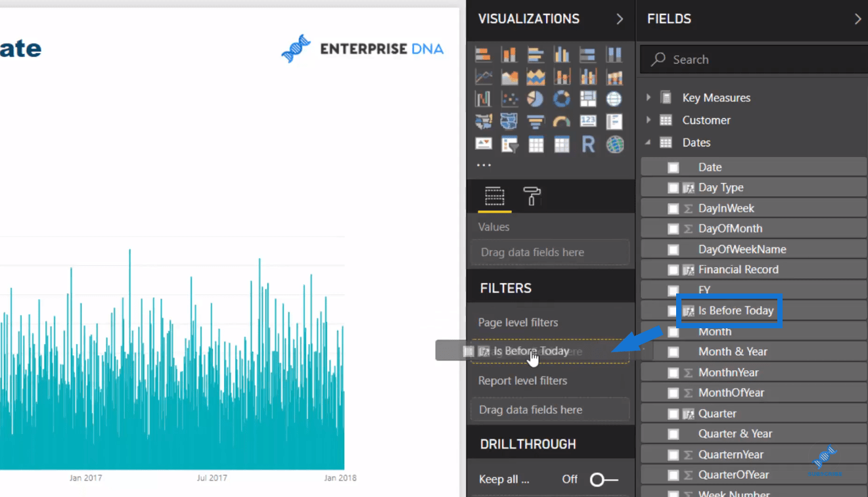Choose the Clustered column chart visual

tap(562, 54)
